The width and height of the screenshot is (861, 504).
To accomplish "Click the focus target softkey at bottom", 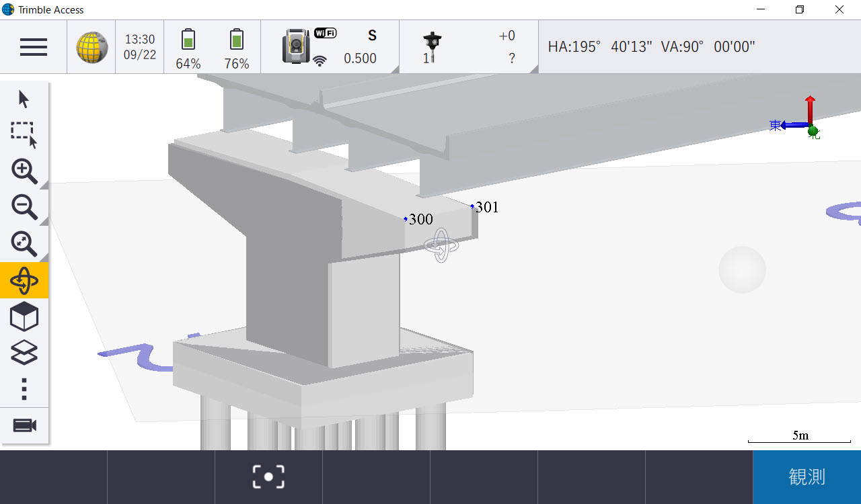I will point(268,477).
